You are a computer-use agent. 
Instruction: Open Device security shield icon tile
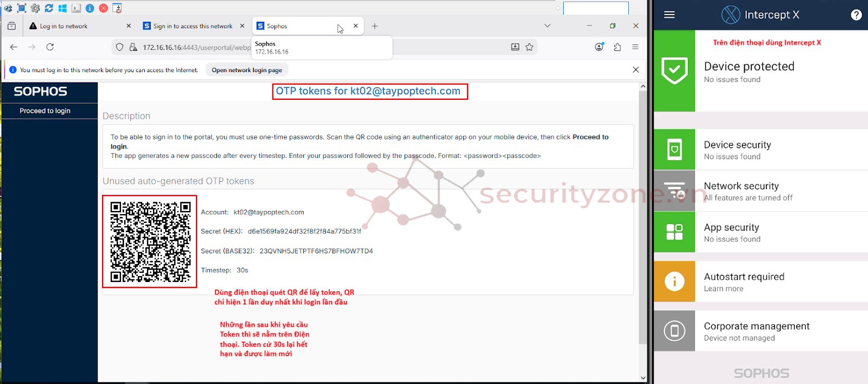point(674,149)
